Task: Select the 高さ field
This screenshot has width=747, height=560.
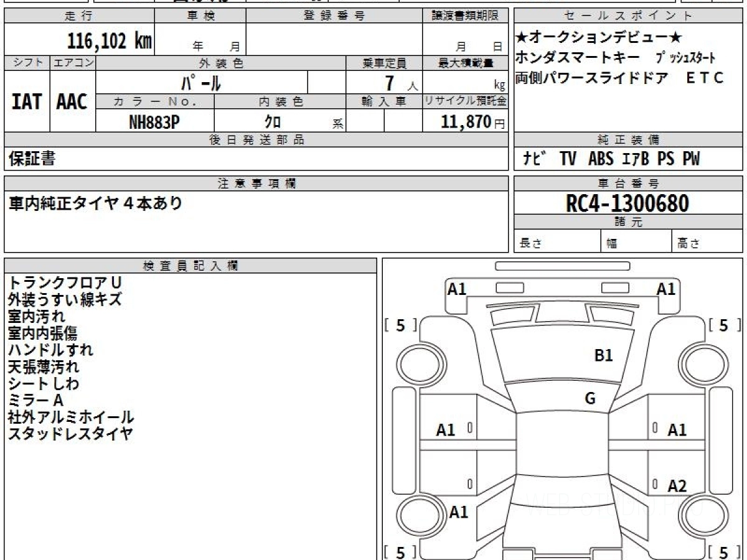Action: (x=708, y=242)
